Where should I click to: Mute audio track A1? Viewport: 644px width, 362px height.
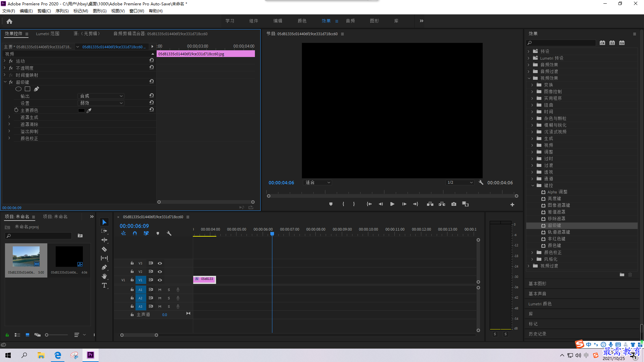(x=160, y=290)
